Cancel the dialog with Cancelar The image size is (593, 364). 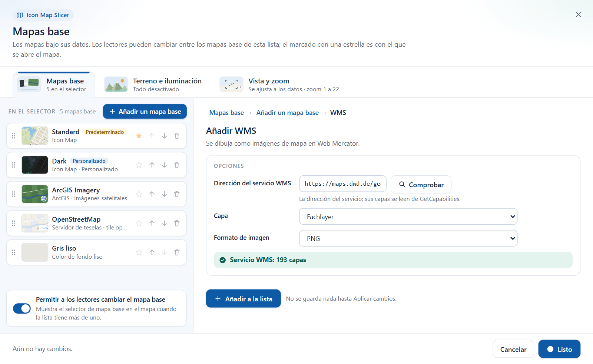(x=513, y=349)
